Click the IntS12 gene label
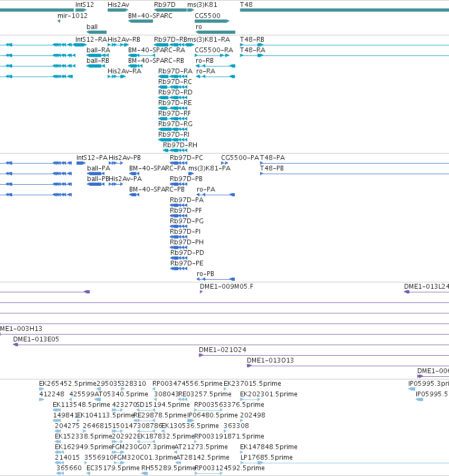 [x=84, y=5]
